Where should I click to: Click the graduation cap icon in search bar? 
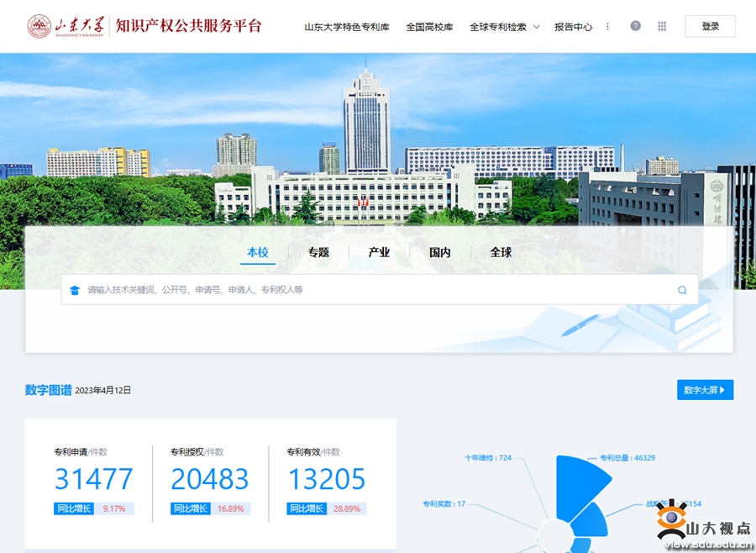pos(75,290)
